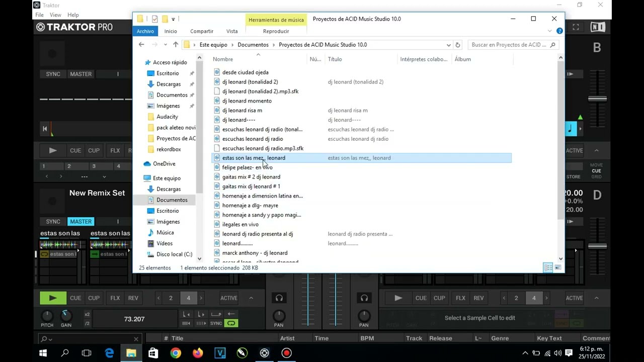Open the red record app in taskbar
The height and width of the screenshot is (362, 644).
pyautogui.click(x=286, y=353)
